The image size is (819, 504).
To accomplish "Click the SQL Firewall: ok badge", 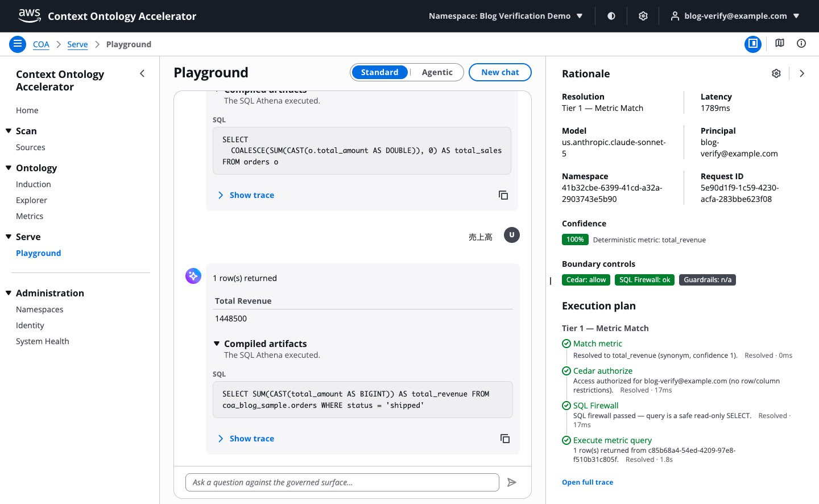I will click(x=644, y=280).
